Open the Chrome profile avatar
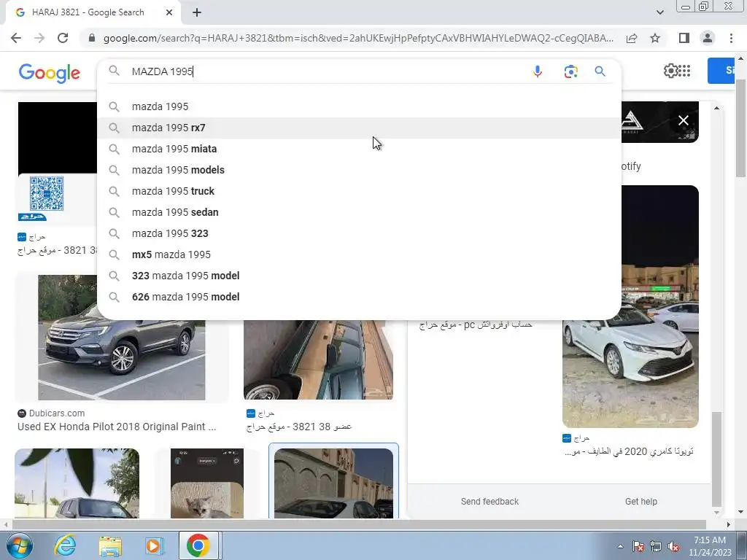 coord(708,38)
